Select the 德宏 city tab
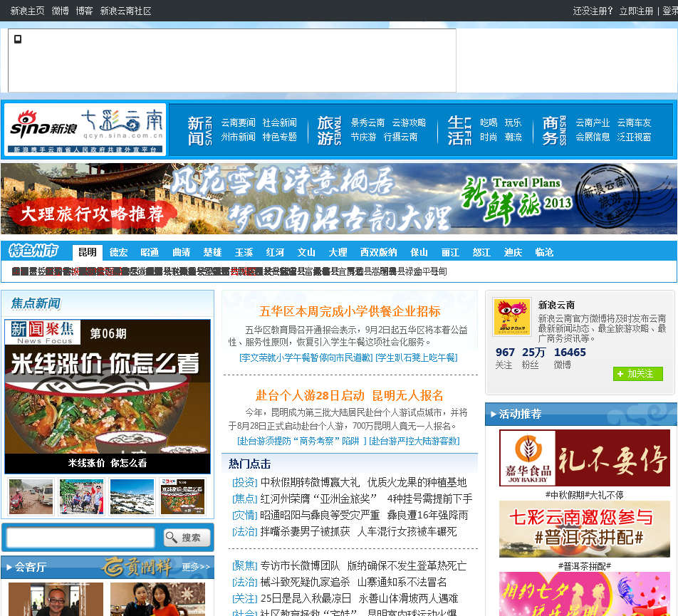The image size is (678, 616). pos(118,252)
